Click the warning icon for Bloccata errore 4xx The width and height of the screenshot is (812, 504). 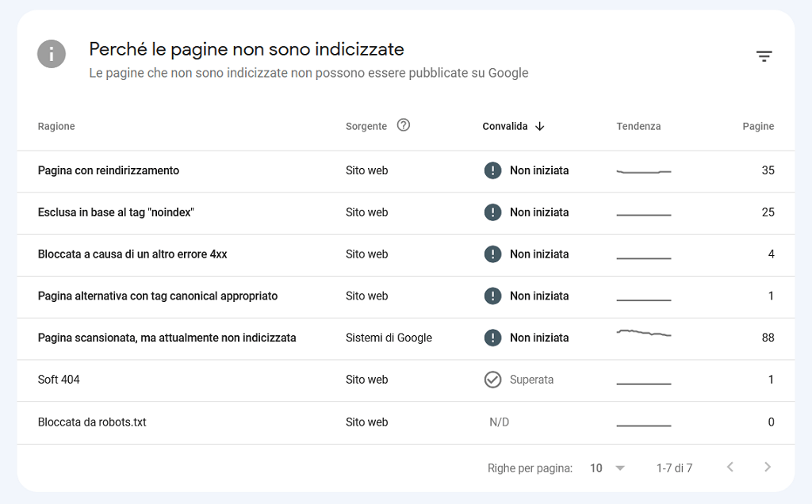[x=492, y=254]
